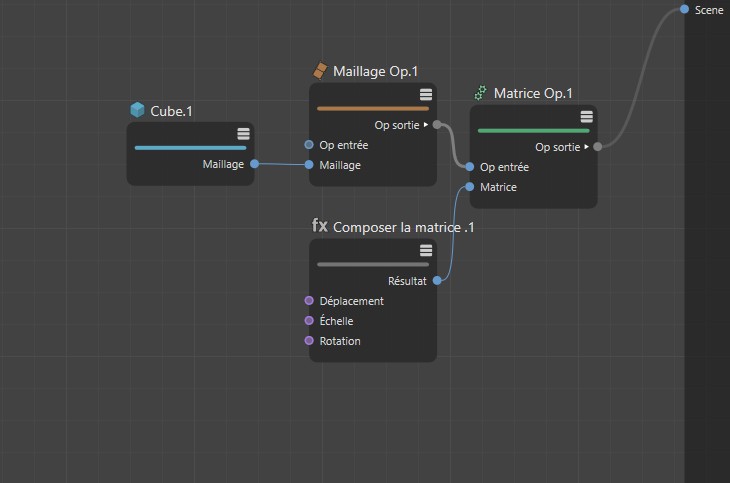Click the fx icon of Composer la matrice
730x483 pixels.
[320, 226]
